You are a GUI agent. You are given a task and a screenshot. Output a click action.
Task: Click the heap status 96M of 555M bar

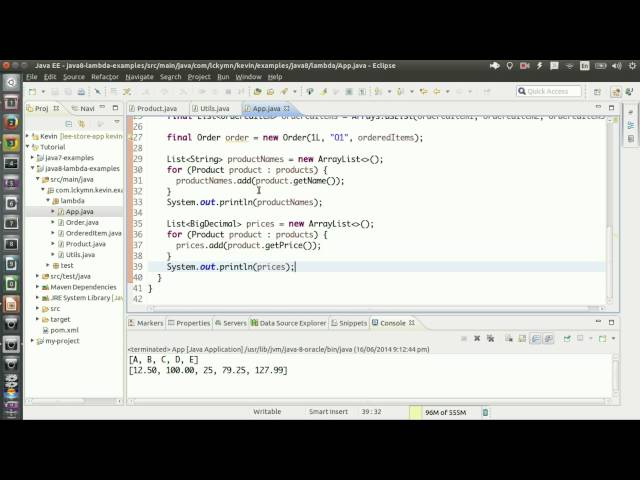coord(444,412)
